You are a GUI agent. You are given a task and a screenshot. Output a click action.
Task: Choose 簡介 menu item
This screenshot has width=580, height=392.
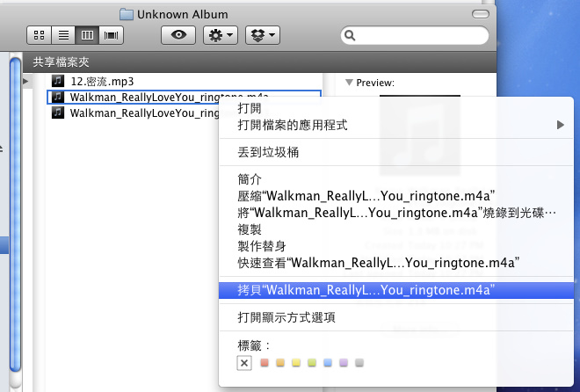(395, 179)
